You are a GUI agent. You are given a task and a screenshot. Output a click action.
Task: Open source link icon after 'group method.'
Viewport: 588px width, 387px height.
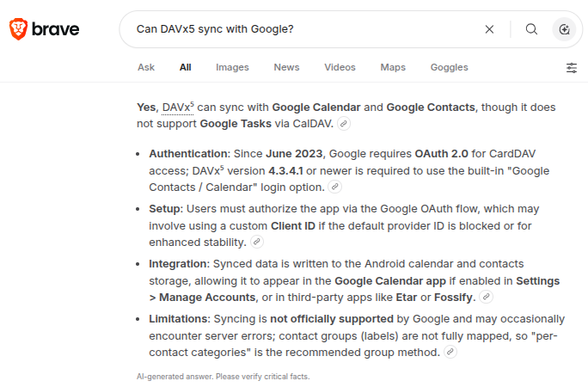[450, 352]
